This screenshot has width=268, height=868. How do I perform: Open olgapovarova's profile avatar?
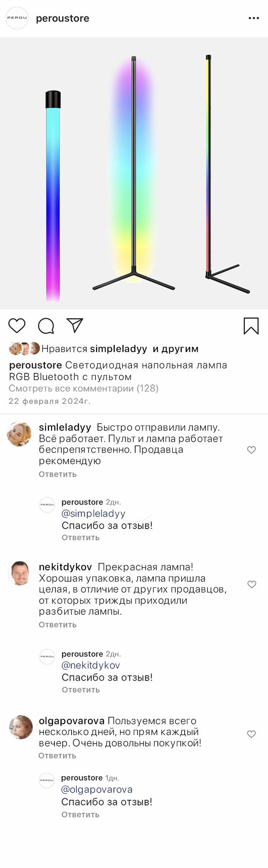[x=21, y=727]
